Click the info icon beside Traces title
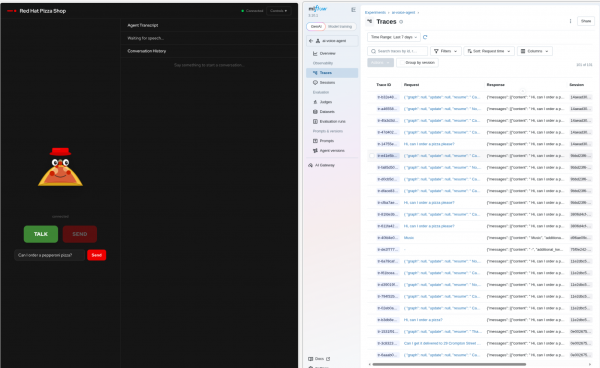The image size is (600, 368). 401,22
